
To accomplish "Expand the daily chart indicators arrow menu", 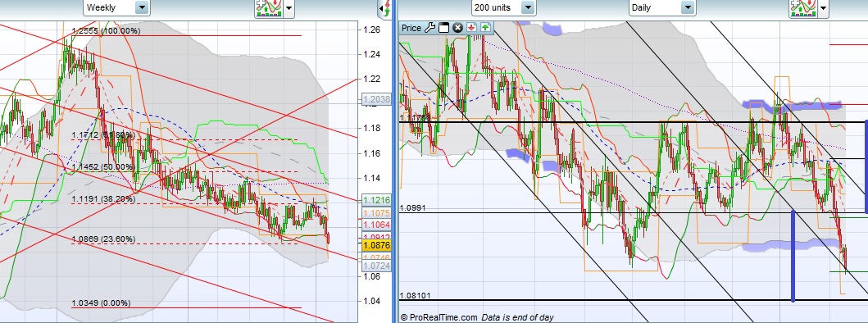I will coord(823,8).
